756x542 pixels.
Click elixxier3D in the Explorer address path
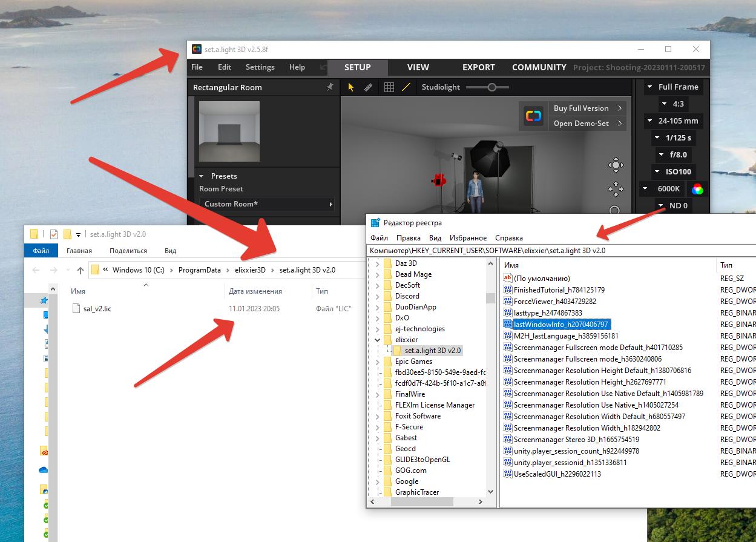(x=250, y=270)
